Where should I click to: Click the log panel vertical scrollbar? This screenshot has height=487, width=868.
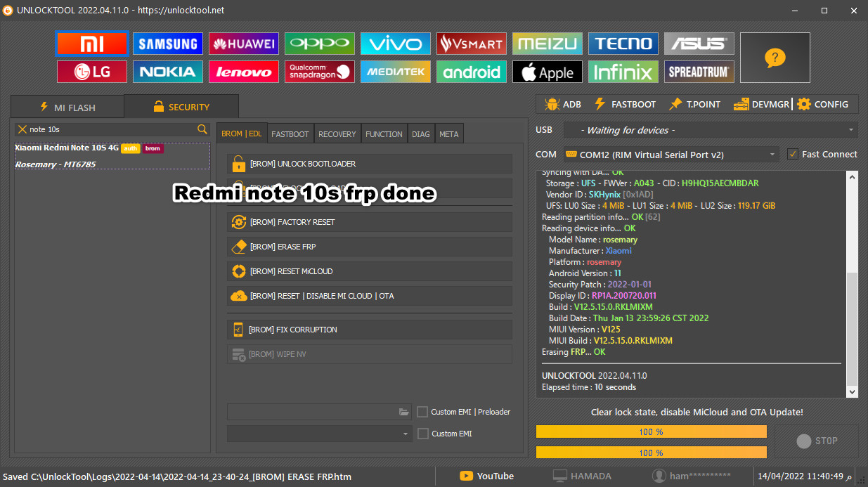tap(853, 284)
